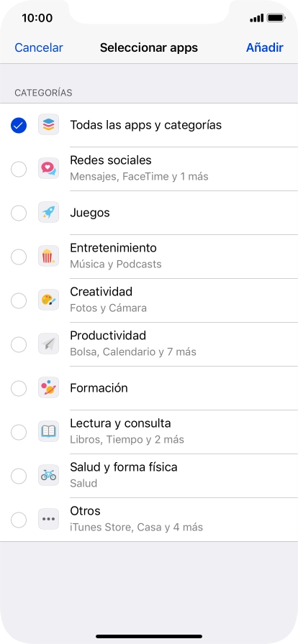This screenshot has width=298, height=644.
Task: Tap the popcorn Entretenimiento icon
Action: (x=48, y=257)
